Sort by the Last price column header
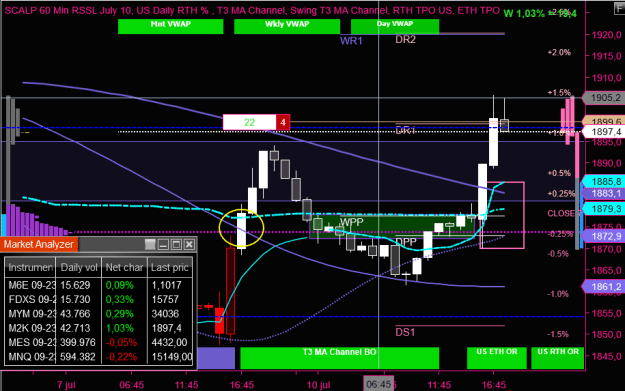The height and width of the screenshot is (391, 625). (x=170, y=267)
